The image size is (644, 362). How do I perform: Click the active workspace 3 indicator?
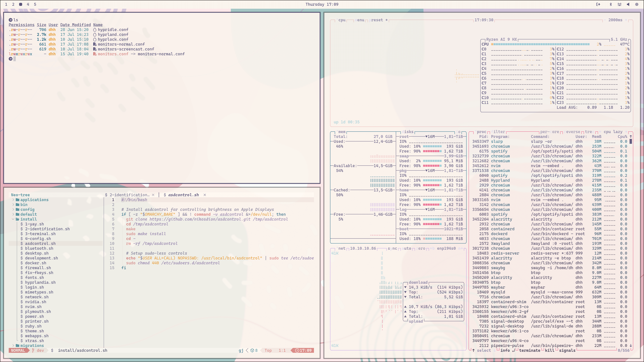pos(20,4)
